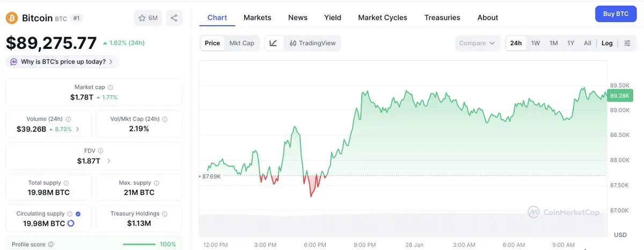Open the Compare dropdown

477,43
